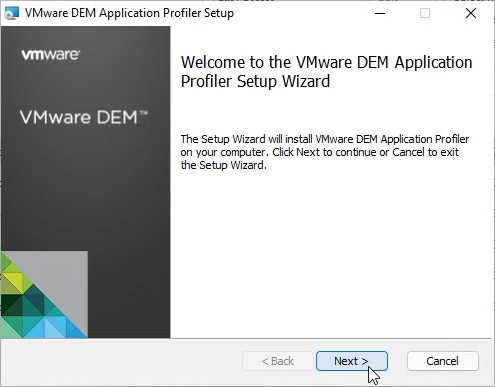
Task: Click the grayed-out < Back button
Action: [x=278, y=361]
